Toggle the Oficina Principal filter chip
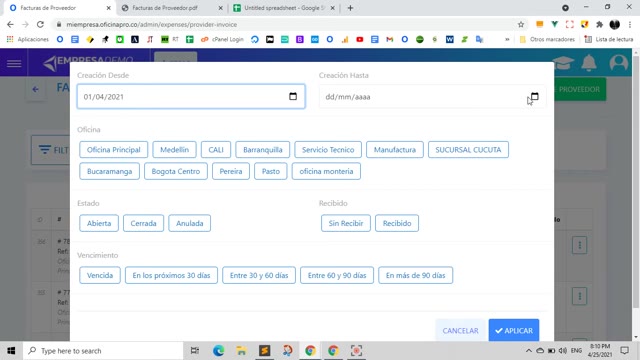640x360 pixels. tap(113, 149)
